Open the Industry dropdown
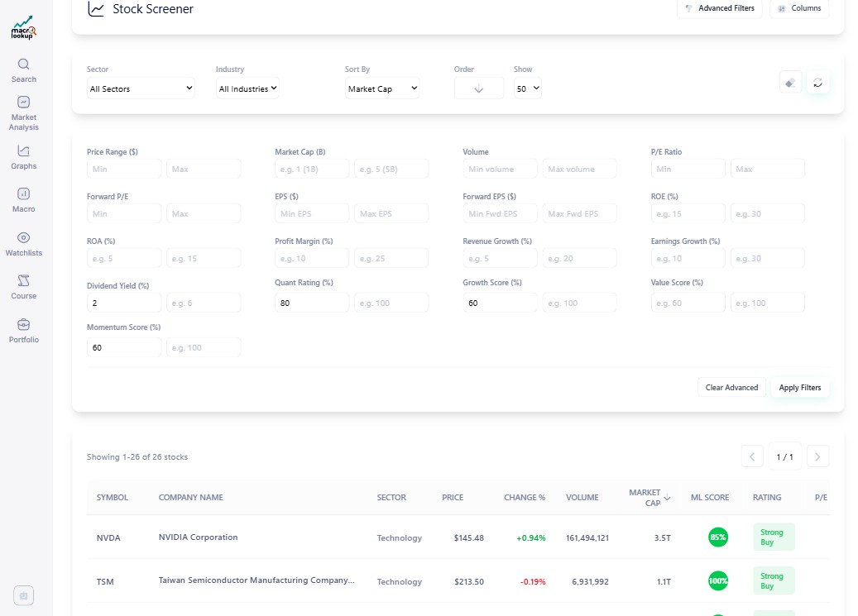858x616 pixels. (x=247, y=88)
